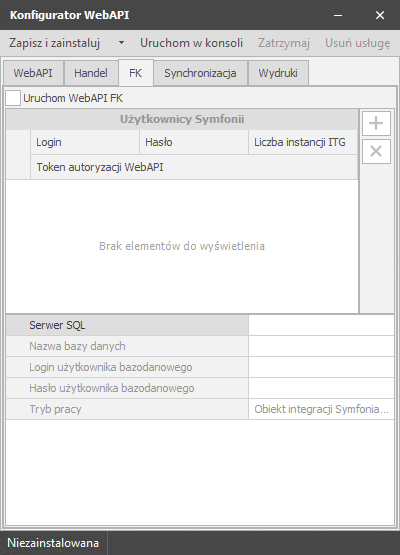Screen dimensions: 400x555
Task: Open the Tryb pracy value dropdown
Action: pos(321,409)
